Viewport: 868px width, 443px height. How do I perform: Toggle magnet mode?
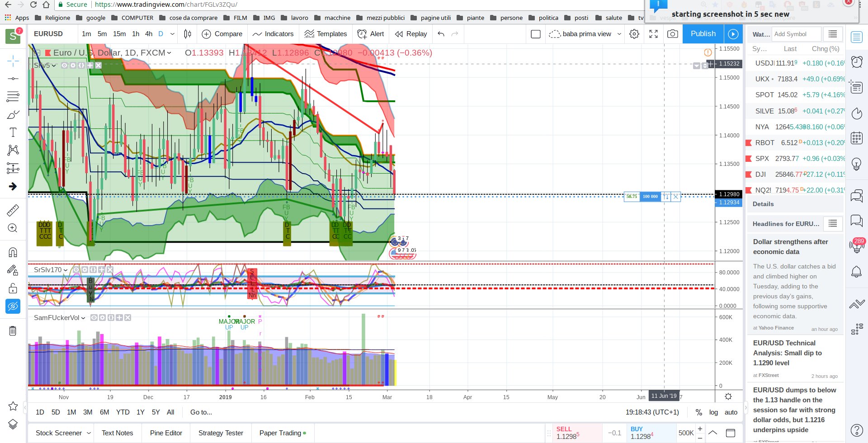[13, 252]
